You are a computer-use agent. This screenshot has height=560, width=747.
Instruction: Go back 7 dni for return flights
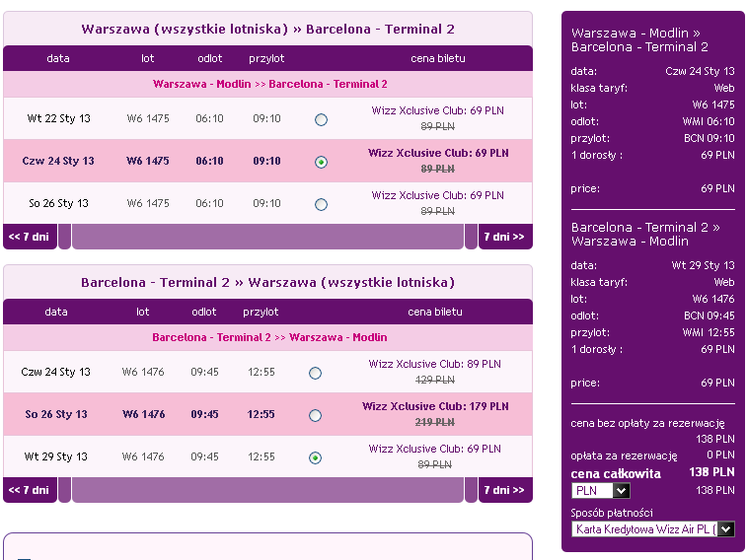30,490
